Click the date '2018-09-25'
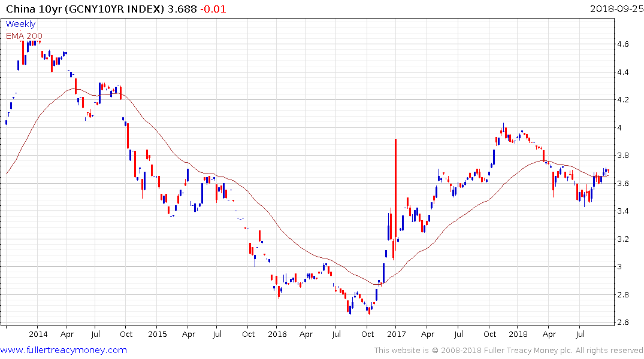 (x=616, y=8)
